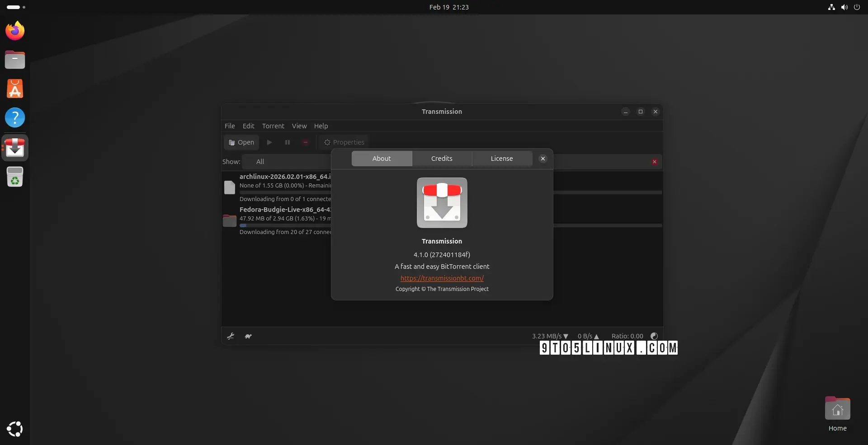
Task: Click the Pause torrent icon in toolbar
Action: coord(288,142)
